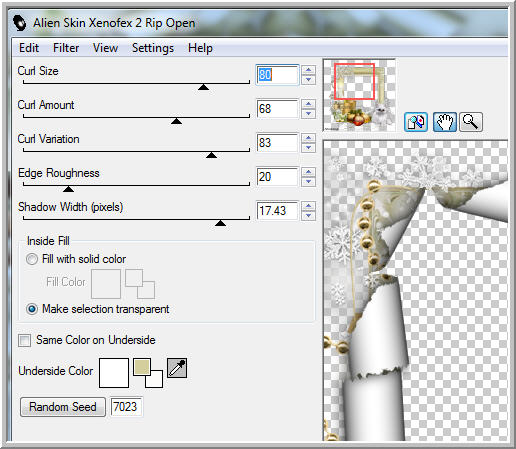This screenshot has height=449, width=516.
Task: Enable Same Color on Underside checkbox
Action: (24, 340)
